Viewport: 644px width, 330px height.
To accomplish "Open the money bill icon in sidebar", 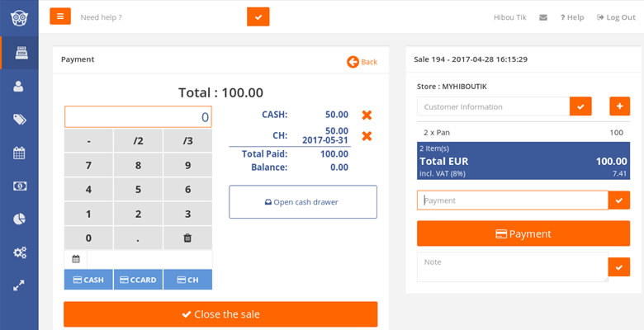I will click(x=19, y=186).
